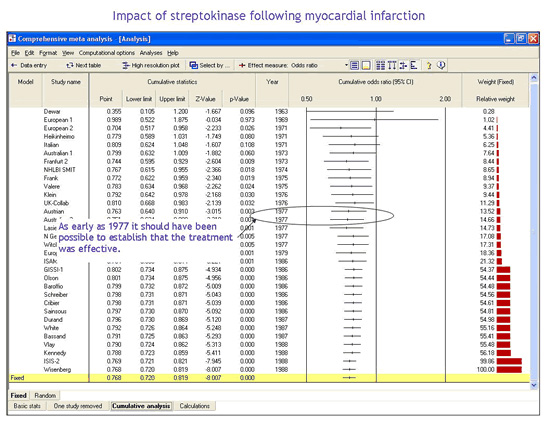Click the scrollbar down arrow
Image resolution: width=550 pixels, height=425 pixels.
click(534, 385)
